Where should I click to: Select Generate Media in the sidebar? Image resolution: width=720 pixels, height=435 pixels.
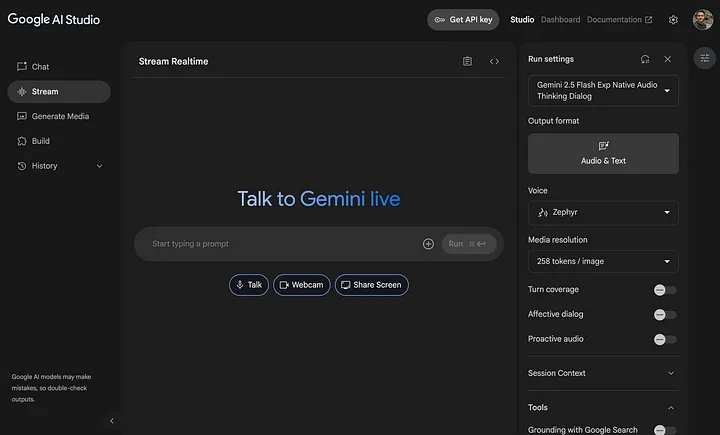(59, 116)
